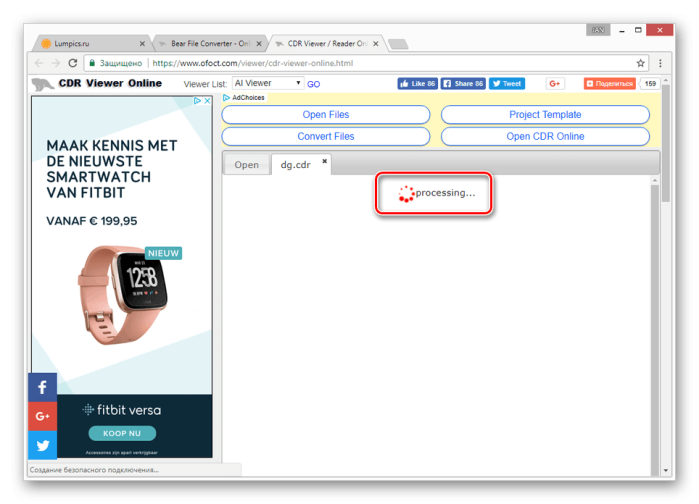Viewport: 699px width, 504px height.
Task: Click the Twitter icon in the left sidebar
Action: (x=42, y=445)
